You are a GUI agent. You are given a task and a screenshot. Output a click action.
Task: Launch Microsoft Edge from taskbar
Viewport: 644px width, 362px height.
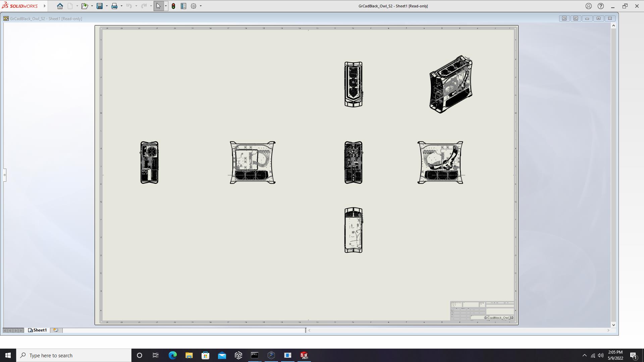pos(172,355)
